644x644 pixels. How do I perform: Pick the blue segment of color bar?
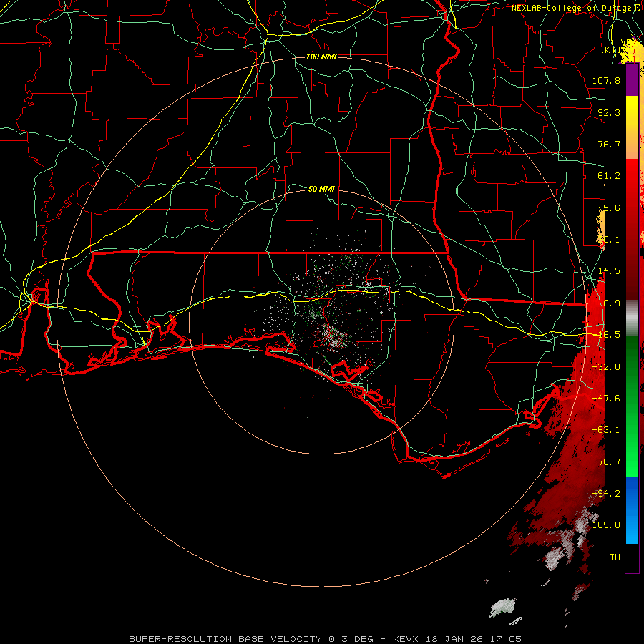point(632,510)
